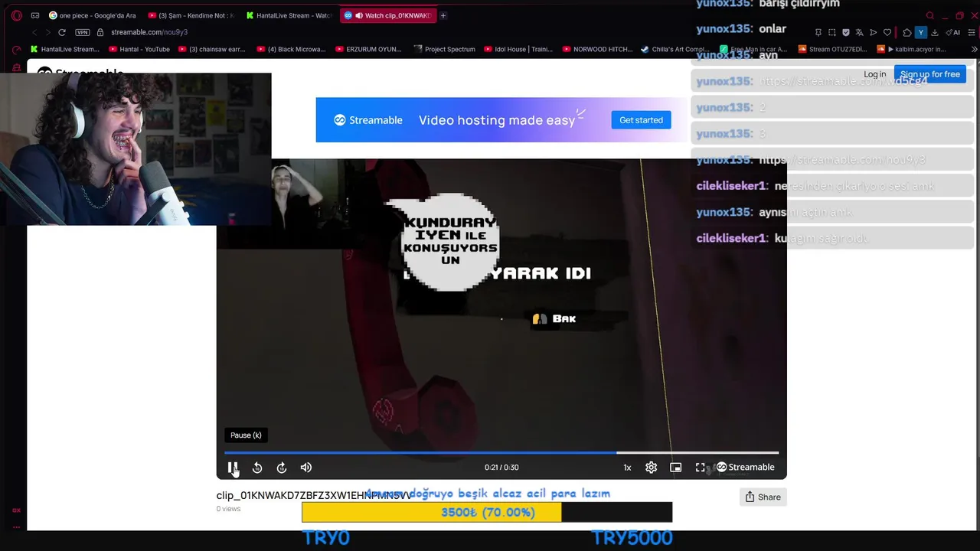The height and width of the screenshot is (551, 980).
Task: Go back to the previous page
Action: point(34,32)
